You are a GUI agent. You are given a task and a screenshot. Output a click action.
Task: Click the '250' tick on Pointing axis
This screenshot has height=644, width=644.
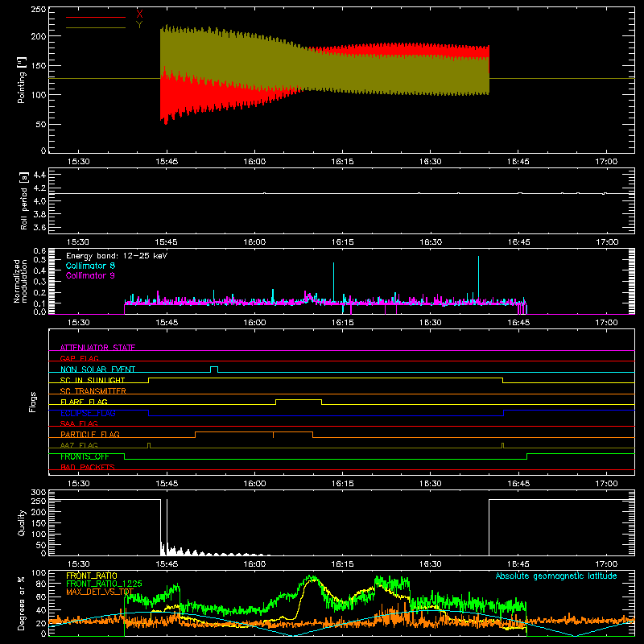tap(39, 10)
